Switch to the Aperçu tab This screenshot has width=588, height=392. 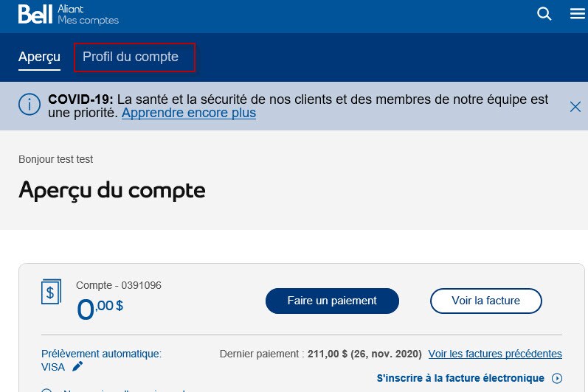[x=39, y=57]
